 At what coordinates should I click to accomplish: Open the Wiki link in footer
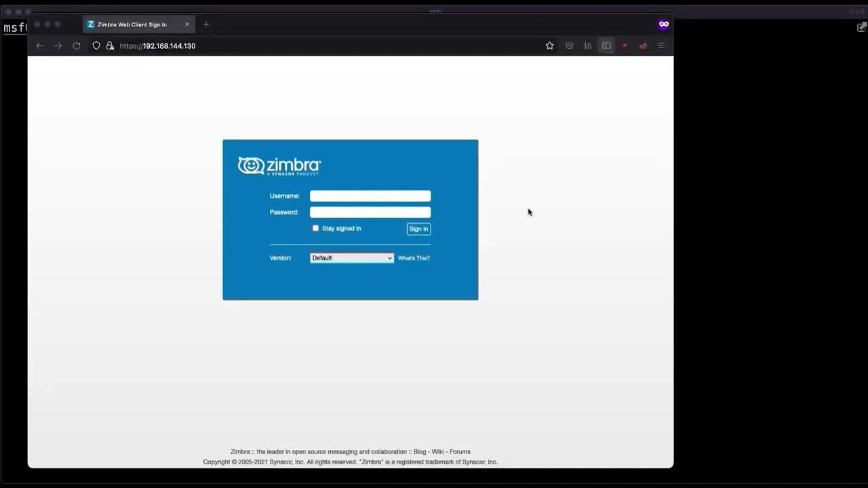coord(438,452)
